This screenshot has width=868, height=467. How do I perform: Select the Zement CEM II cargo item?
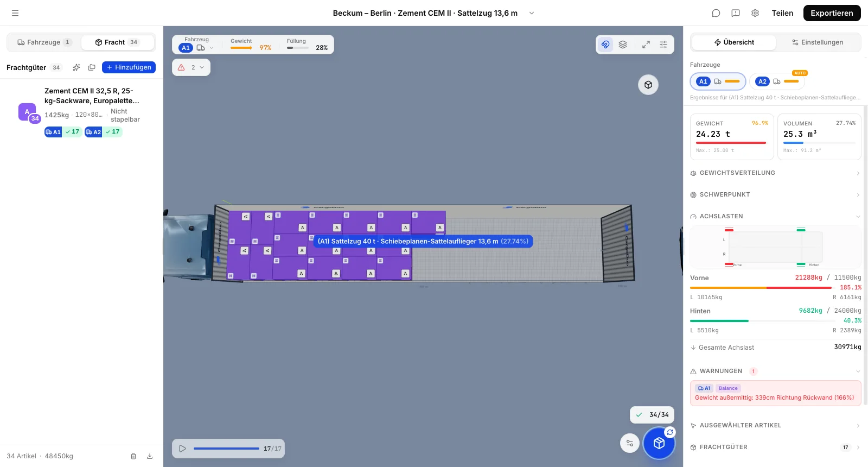click(81, 111)
